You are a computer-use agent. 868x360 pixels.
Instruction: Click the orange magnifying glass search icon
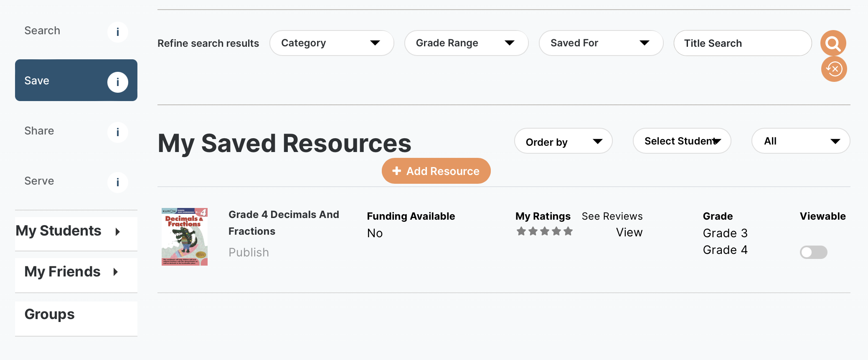coord(833,43)
